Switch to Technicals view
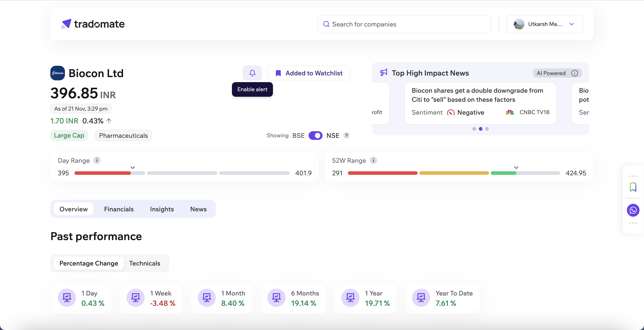 click(145, 263)
